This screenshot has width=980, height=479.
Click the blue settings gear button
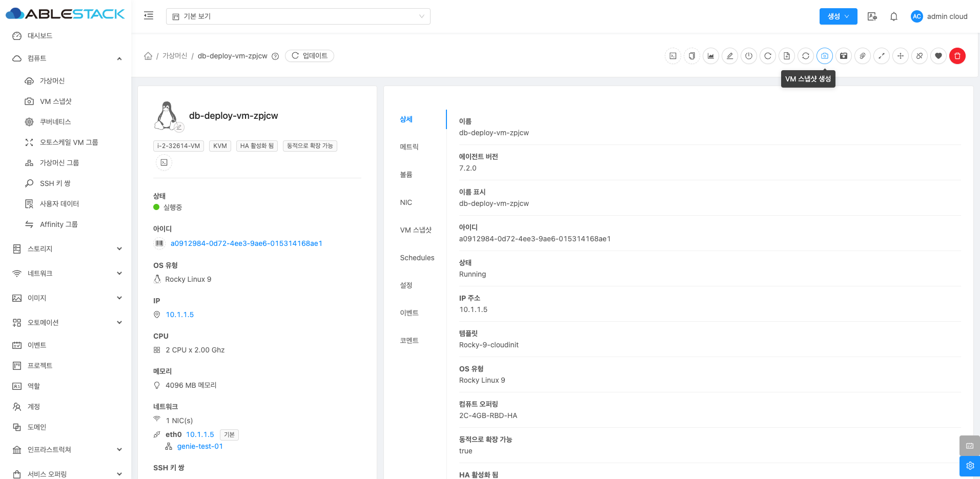tap(970, 466)
